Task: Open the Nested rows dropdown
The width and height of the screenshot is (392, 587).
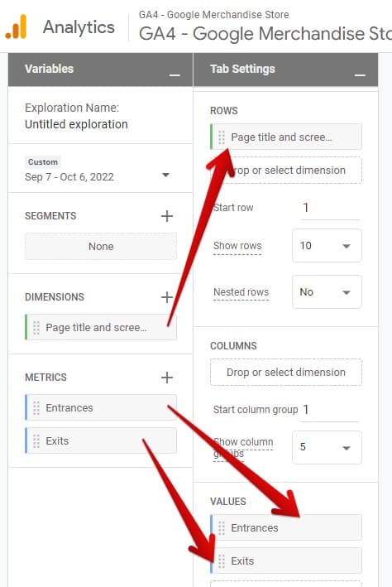Action: coord(327,292)
